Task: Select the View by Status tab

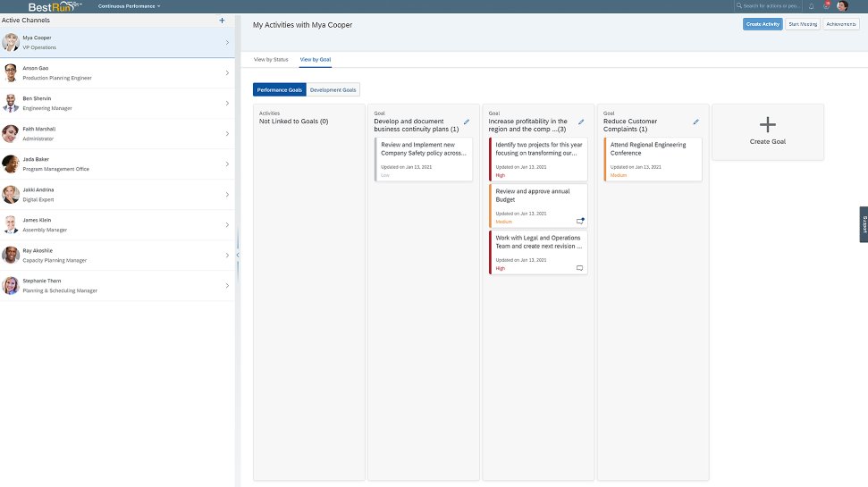Action: pos(271,60)
